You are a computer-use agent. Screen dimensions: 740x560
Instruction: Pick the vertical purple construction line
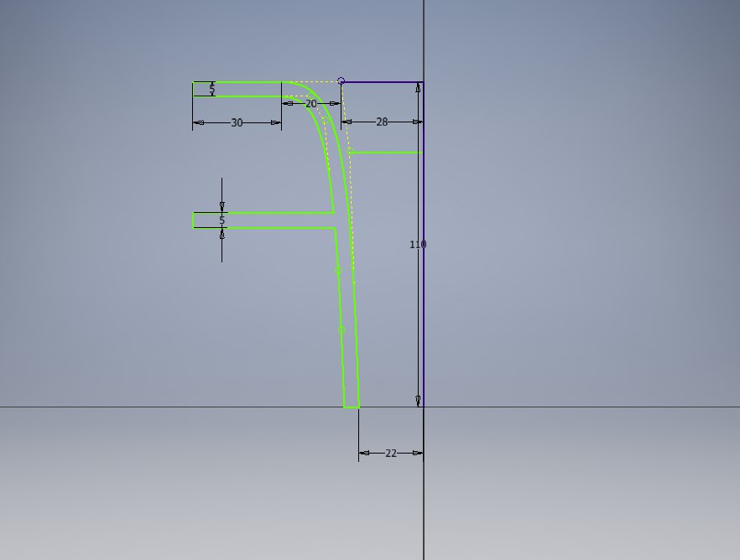[x=424, y=244]
